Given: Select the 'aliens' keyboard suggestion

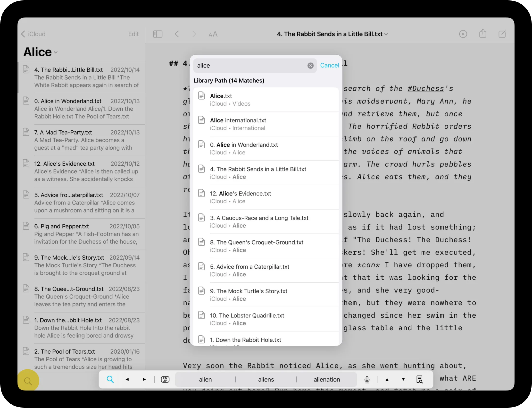Looking at the screenshot, I should tap(266, 379).
